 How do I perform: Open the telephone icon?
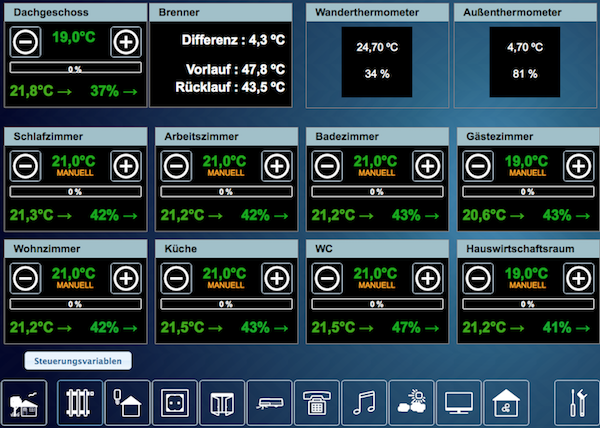point(317,403)
